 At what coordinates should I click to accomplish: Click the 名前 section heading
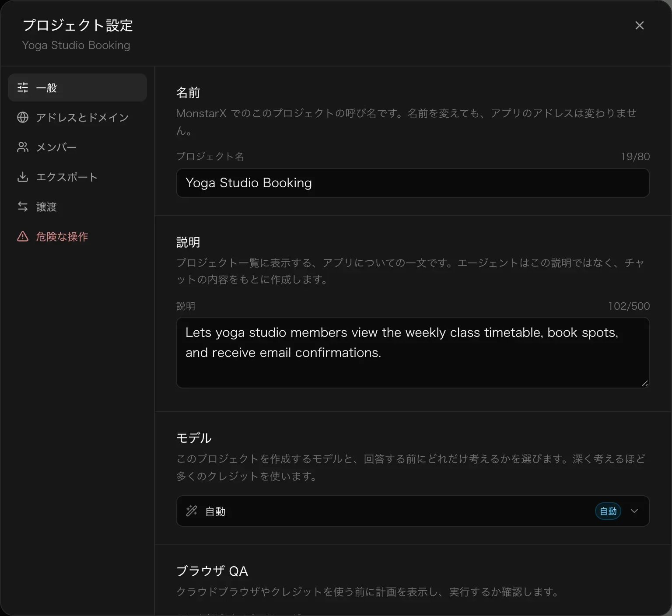click(188, 92)
